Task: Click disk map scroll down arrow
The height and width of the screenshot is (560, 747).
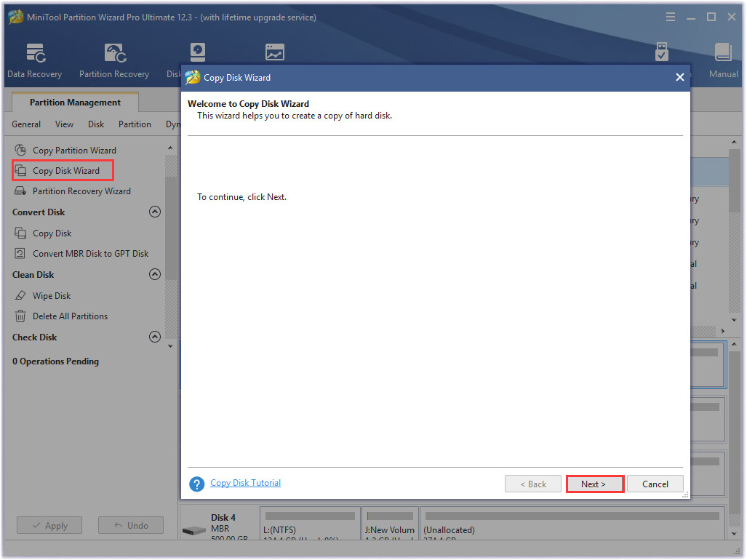Action: (734, 534)
